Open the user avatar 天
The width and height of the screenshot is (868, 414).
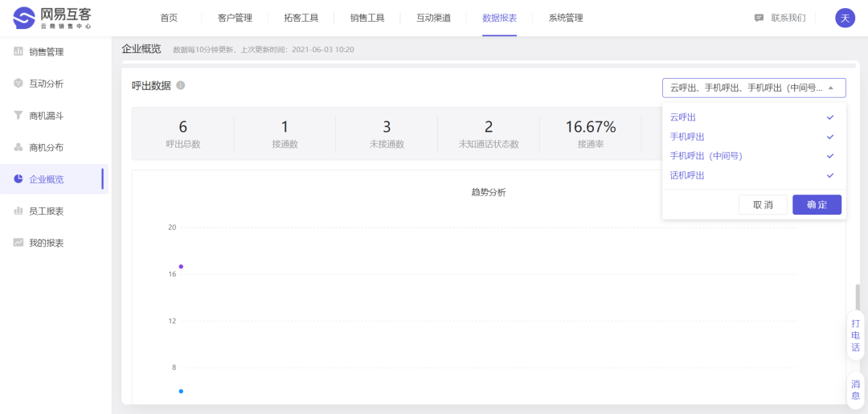(845, 18)
